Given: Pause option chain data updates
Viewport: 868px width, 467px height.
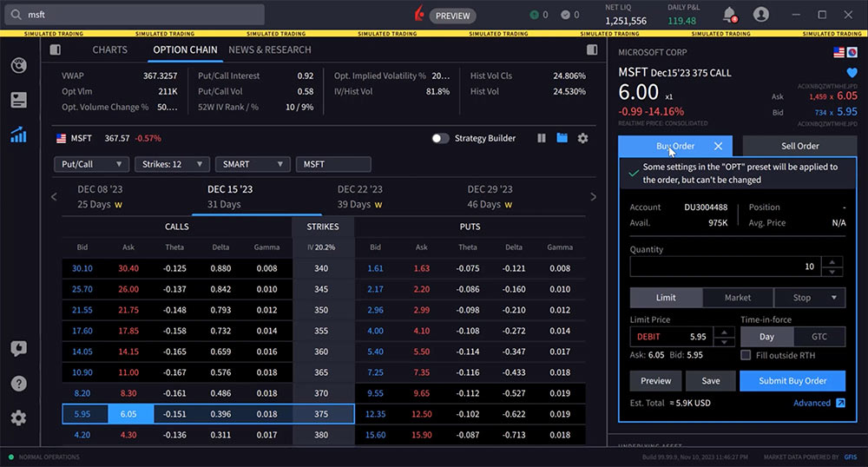Looking at the screenshot, I should (x=542, y=138).
